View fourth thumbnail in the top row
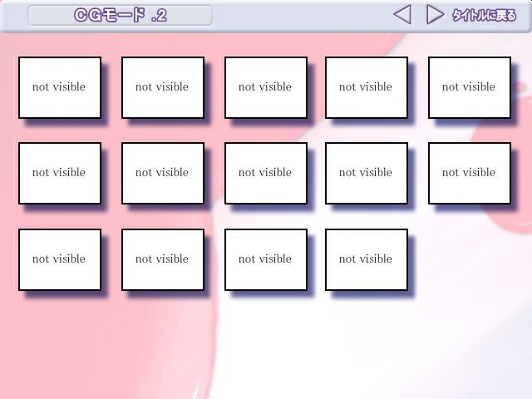This screenshot has height=399, width=532. point(367,87)
